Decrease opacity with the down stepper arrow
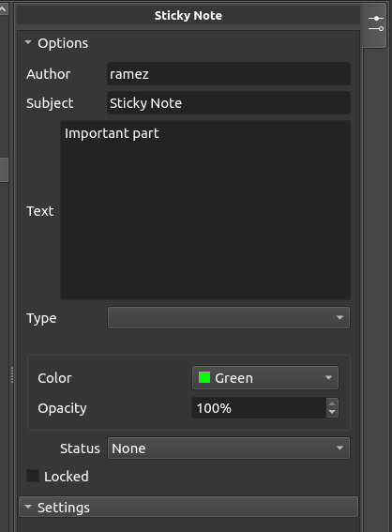Viewport: 392px width, 532px height. click(x=332, y=412)
